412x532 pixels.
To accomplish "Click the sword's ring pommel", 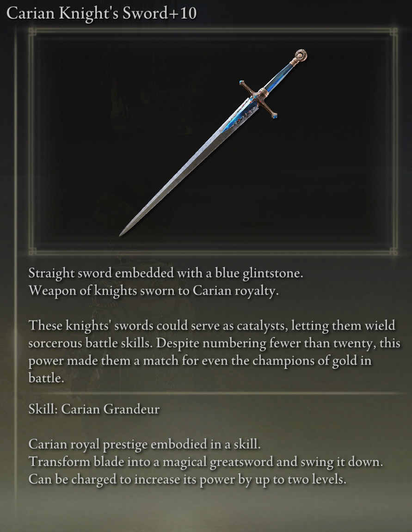I will (301, 55).
